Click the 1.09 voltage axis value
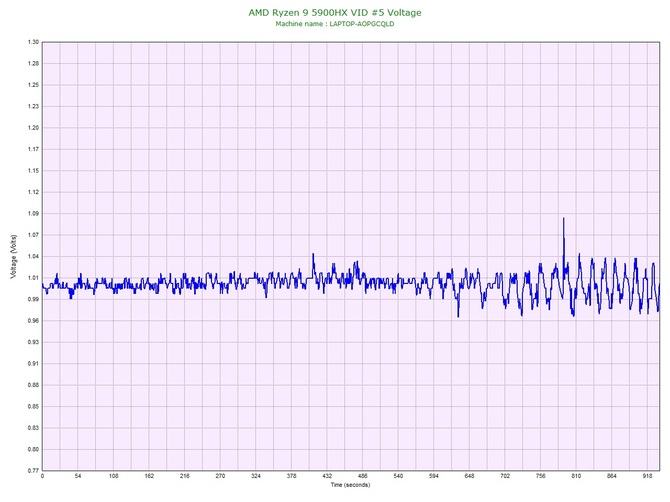This screenshot has width=670, height=502. pos(33,214)
